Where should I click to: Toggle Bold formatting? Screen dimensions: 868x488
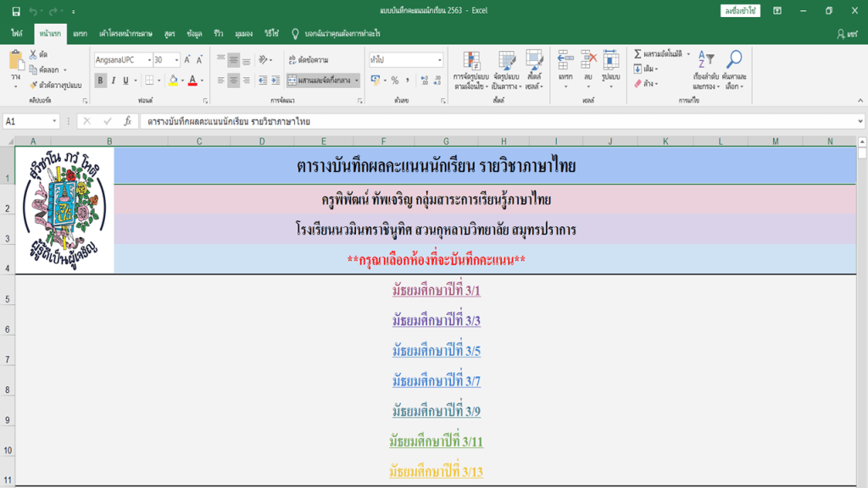point(101,80)
